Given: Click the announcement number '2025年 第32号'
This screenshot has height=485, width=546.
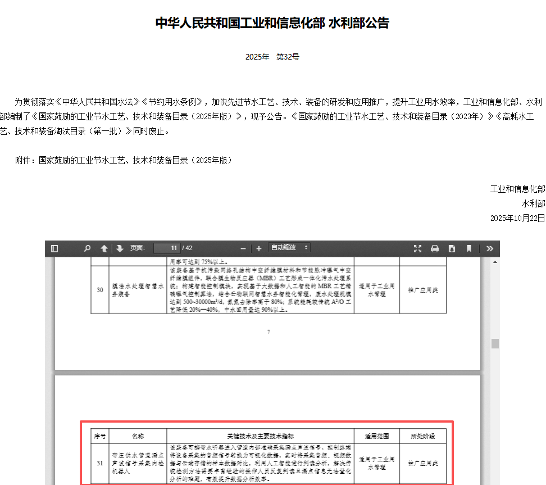Looking at the screenshot, I should click(x=272, y=57).
